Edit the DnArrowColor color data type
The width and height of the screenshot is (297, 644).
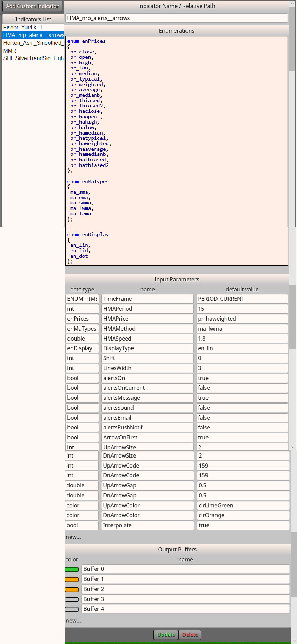point(82,515)
